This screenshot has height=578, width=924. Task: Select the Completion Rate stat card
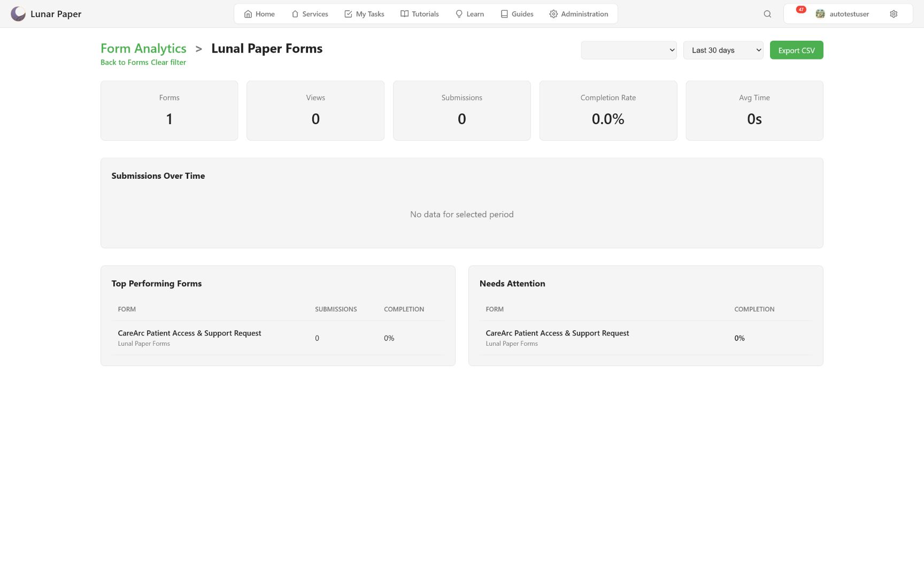coord(609,111)
